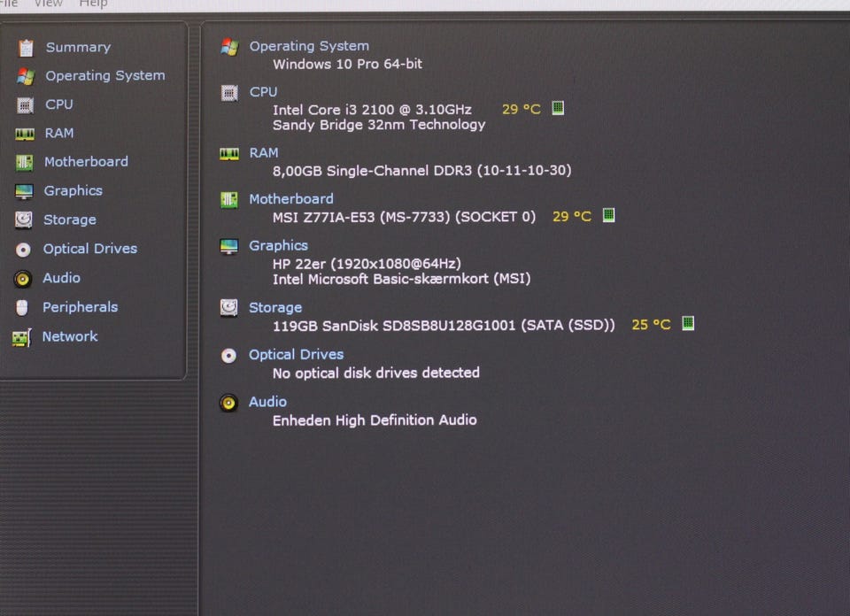Image resolution: width=850 pixels, height=616 pixels.
Task: Click the board icon beside Motherboard heading
Action: point(228,200)
